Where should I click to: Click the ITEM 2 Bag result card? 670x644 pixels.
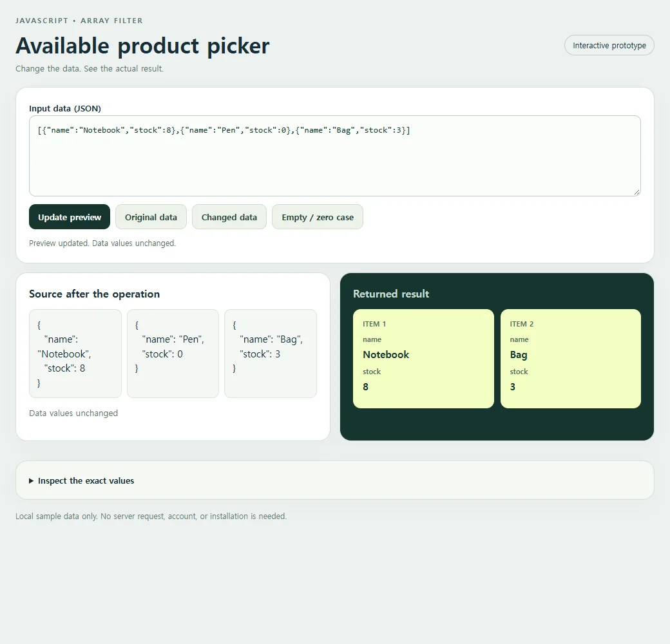570,359
